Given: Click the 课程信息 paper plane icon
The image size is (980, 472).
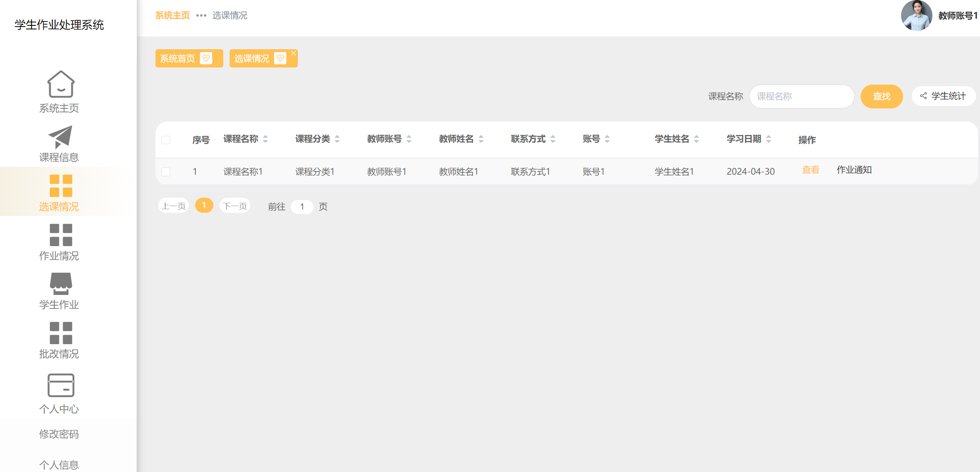Looking at the screenshot, I should tap(60, 136).
